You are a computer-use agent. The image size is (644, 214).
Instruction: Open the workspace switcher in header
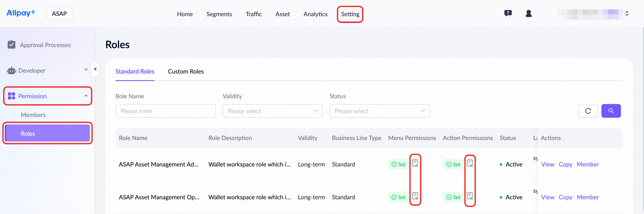627,13
